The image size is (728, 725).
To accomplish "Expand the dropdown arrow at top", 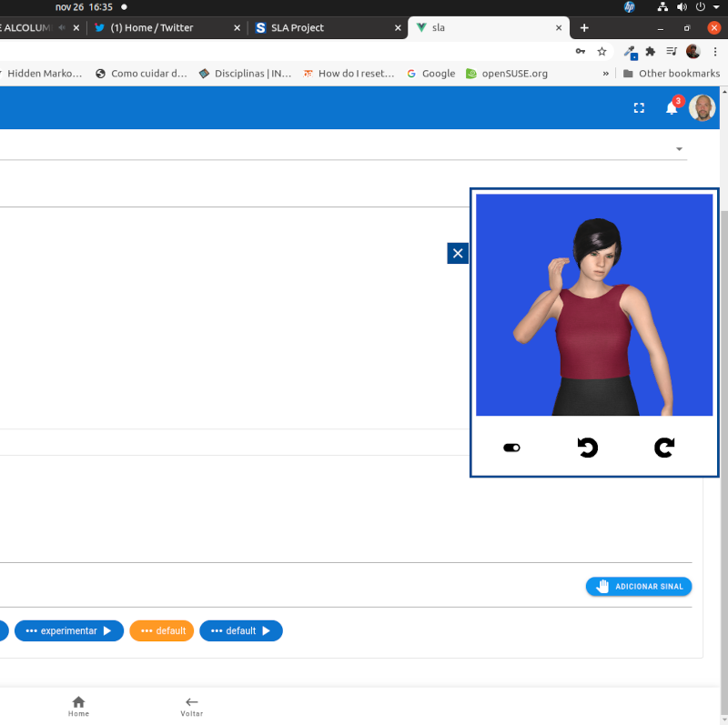I will tap(679, 149).
